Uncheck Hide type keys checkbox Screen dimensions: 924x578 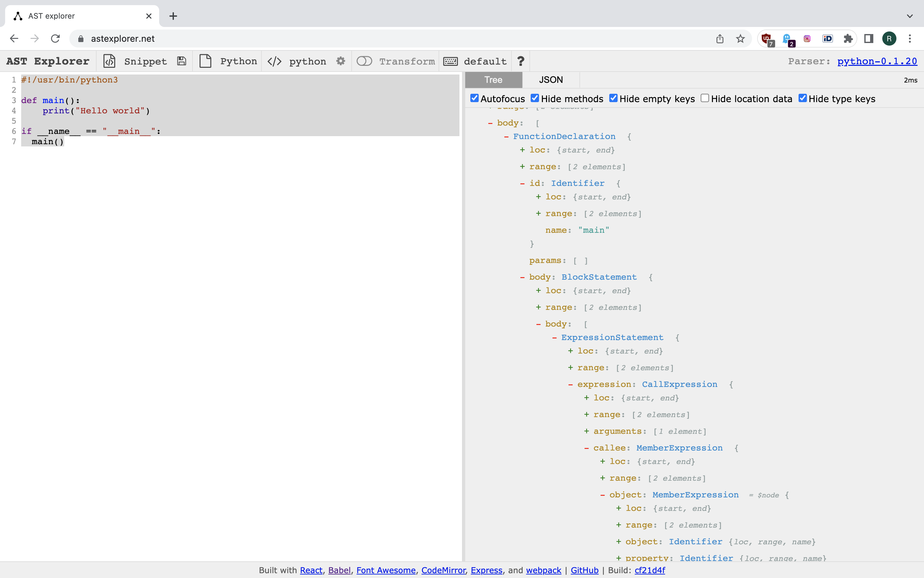pyautogui.click(x=803, y=98)
